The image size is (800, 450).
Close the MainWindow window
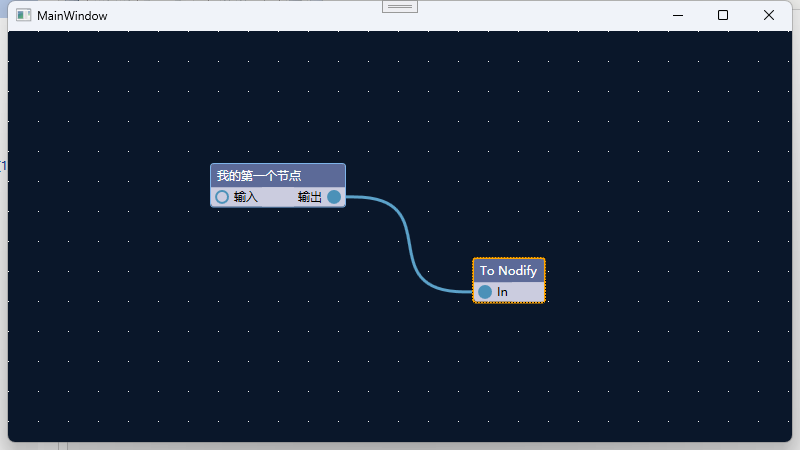coord(769,15)
